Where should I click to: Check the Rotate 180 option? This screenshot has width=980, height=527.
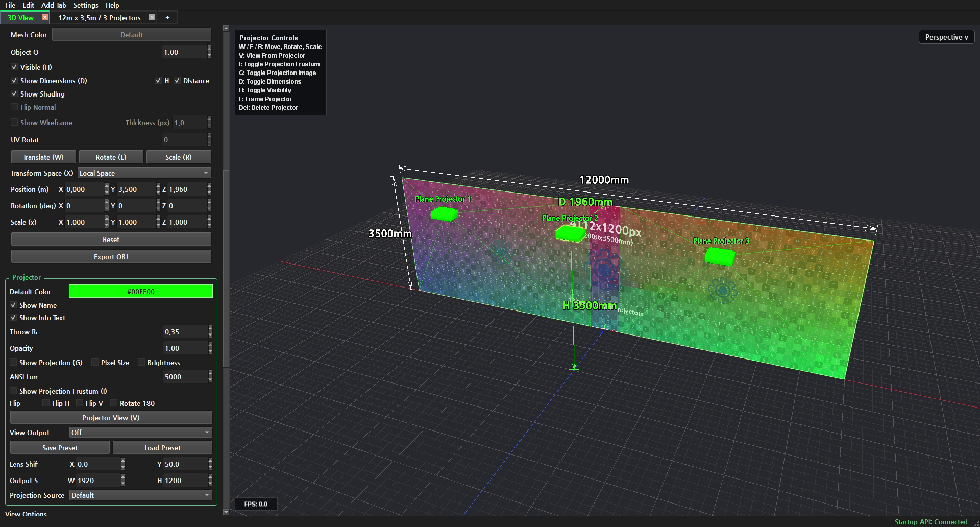(x=114, y=403)
